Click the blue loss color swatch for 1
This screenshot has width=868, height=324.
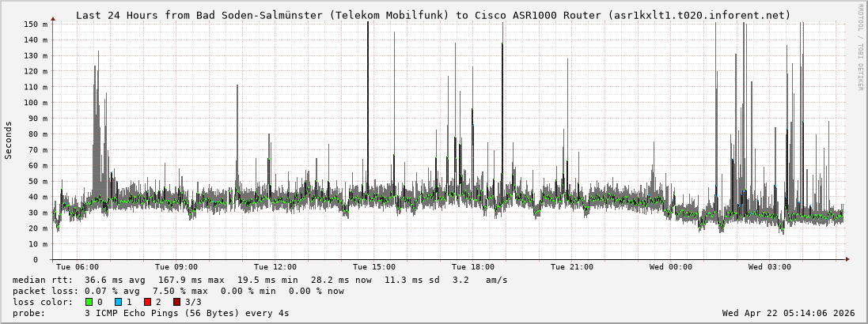[x=118, y=302]
